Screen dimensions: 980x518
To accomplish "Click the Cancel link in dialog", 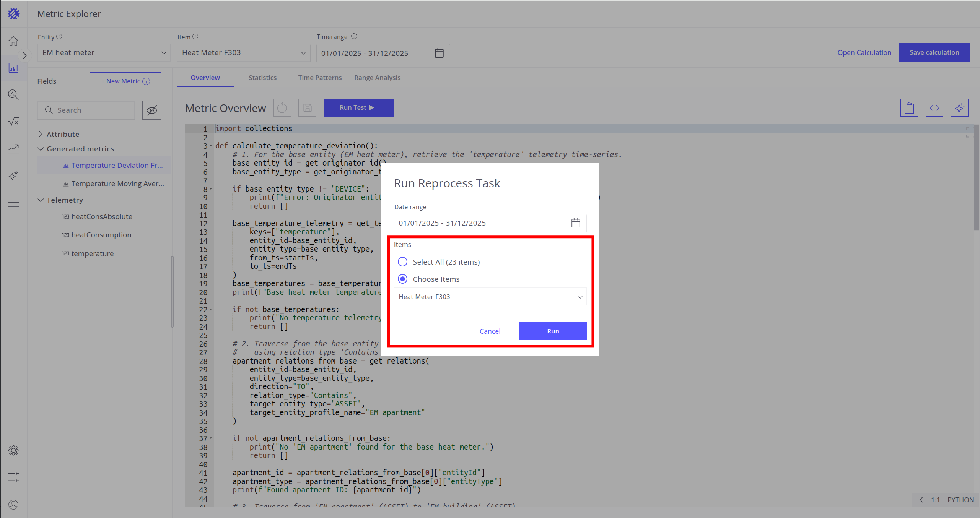I will tap(490, 331).
